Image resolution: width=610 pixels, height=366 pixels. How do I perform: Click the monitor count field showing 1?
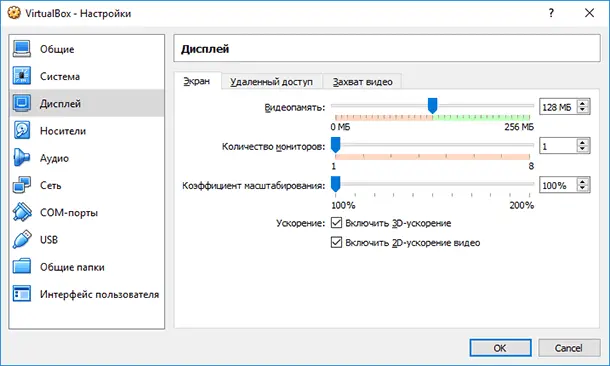point(558,146)
